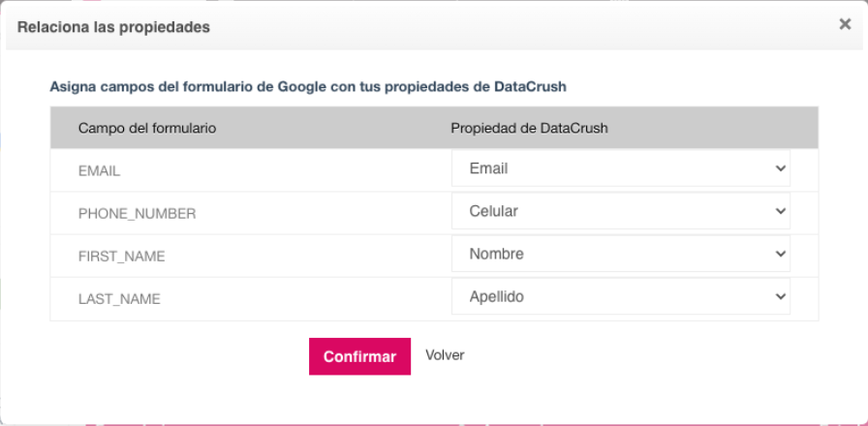
Task: Open the property dropdown showing Email
Action: pyautogui.click(x=620, y=168)
